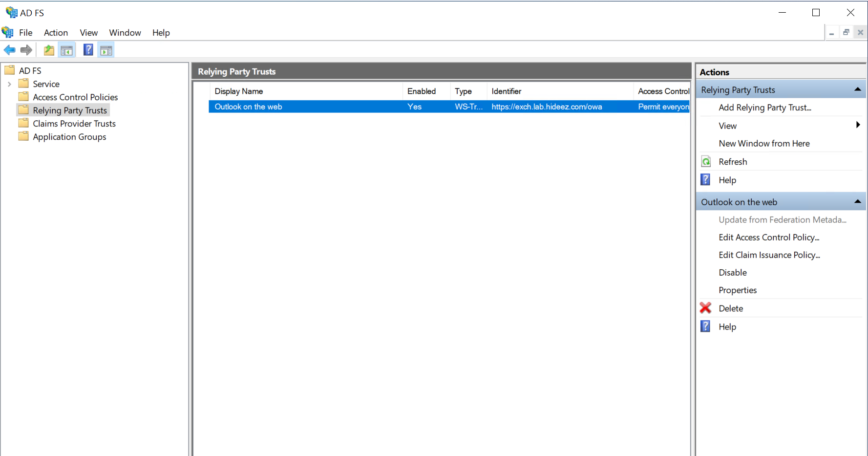
Task: Expand the Service tree node arrow
Action: pos(9,84)
